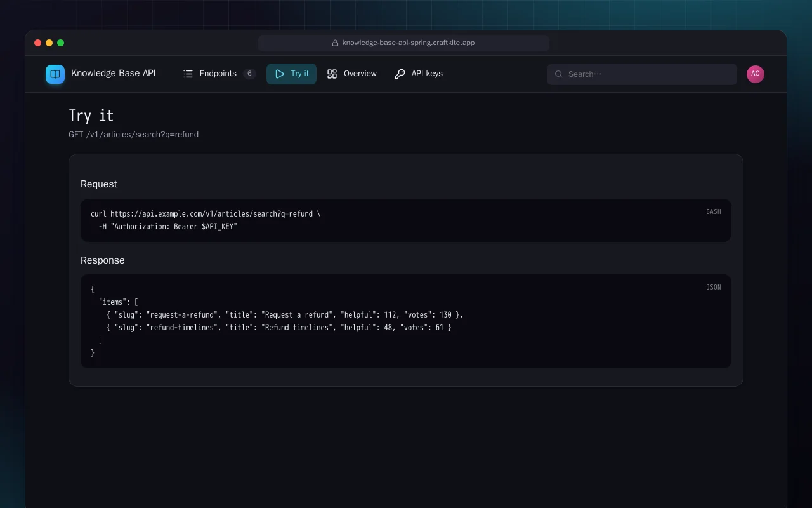Maximize the window with the green button
The width and height of the screenshot is (812, 508).
pyautogui.click(x=61, y=43)
